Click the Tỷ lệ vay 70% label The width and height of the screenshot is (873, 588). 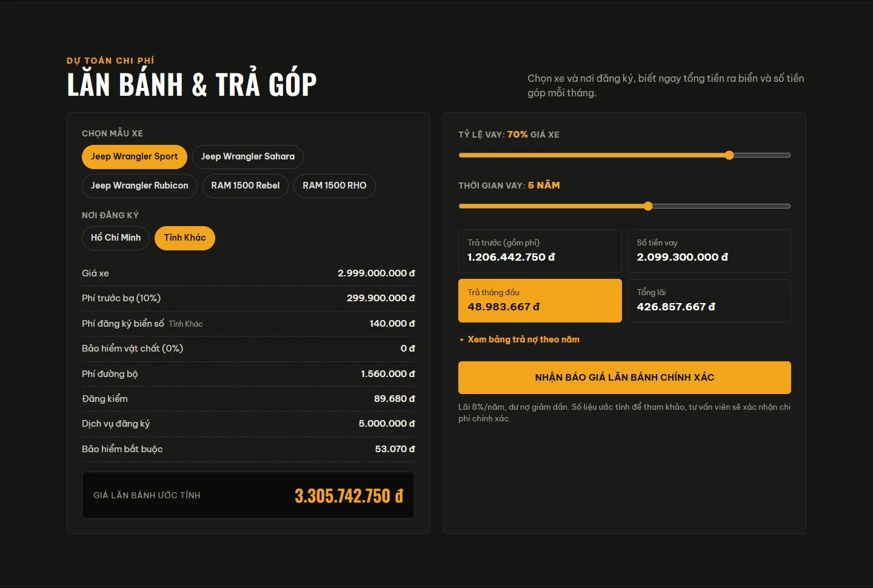[x=509, y=135]
